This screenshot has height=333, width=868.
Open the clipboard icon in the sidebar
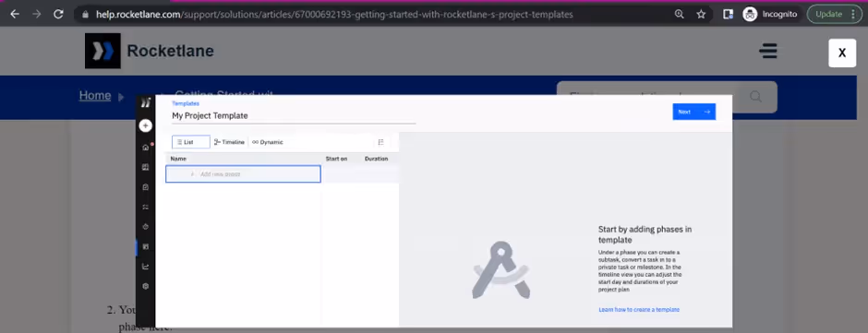point(146,187)
